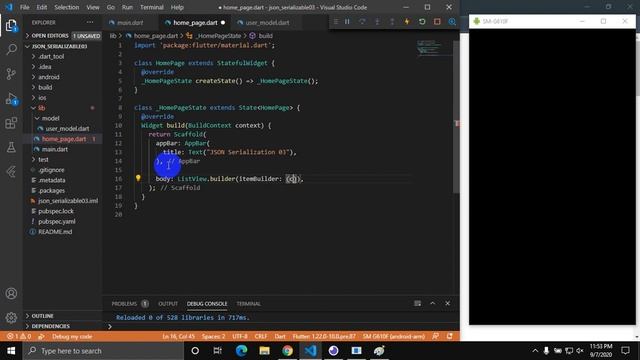640x360 pixels.
Task: Collapse the model folder
Action: pos(62,118)
